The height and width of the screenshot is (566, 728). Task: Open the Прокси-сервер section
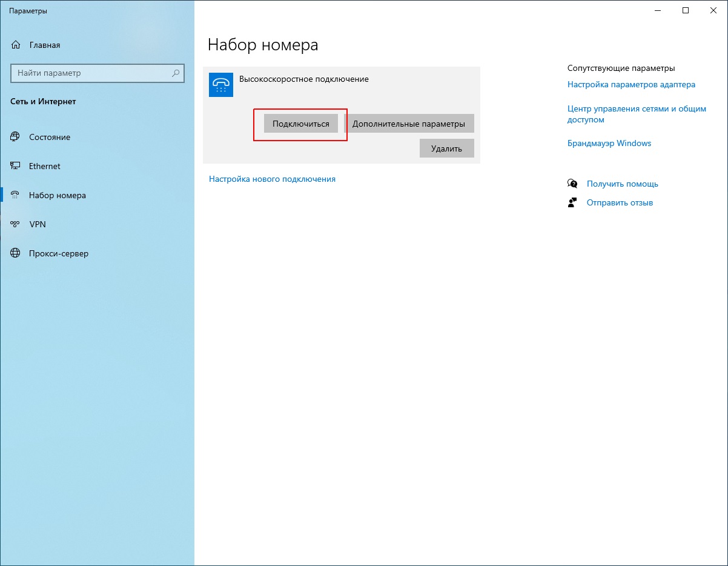click(x=59, y=253)
